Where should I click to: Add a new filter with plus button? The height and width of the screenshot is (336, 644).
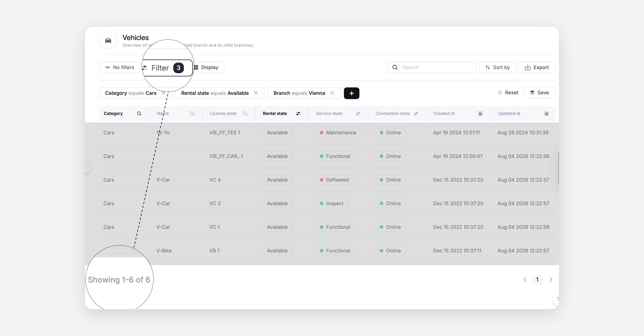tap(352, 93)
